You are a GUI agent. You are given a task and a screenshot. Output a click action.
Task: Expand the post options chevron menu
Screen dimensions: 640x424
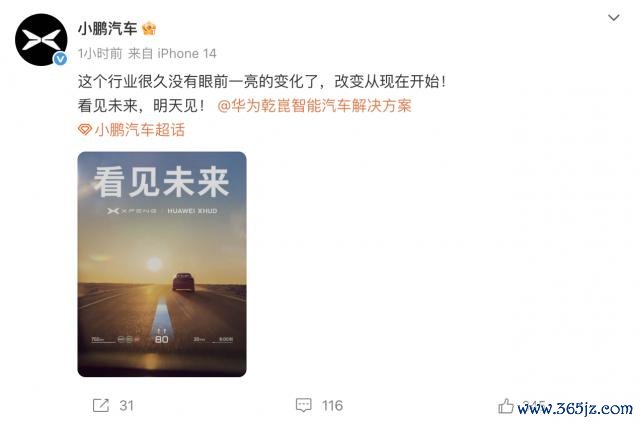(613, 18)
